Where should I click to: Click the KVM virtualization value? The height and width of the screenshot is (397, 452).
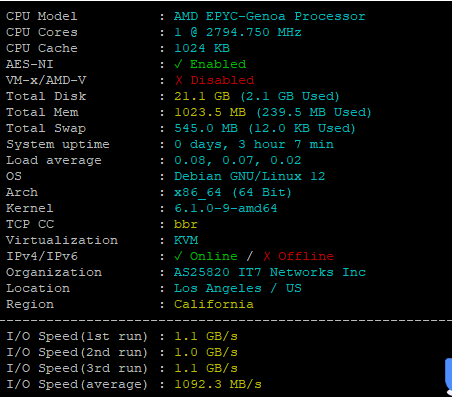click(186, 240)
